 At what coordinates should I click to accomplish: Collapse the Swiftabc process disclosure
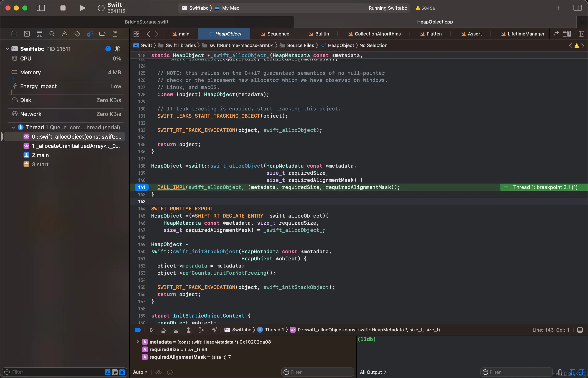click(7, 49)
